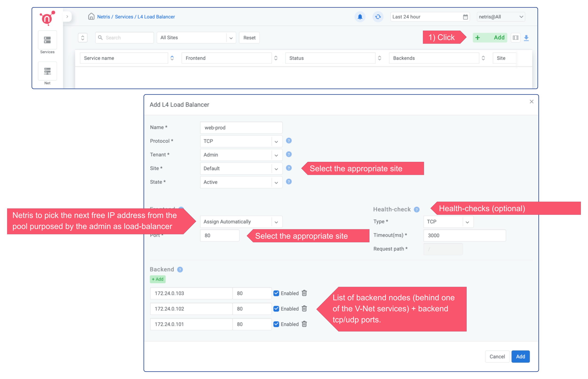
Task: Uncheck Enabled for backend 172.24.0.103
Action: coord(276,293)
